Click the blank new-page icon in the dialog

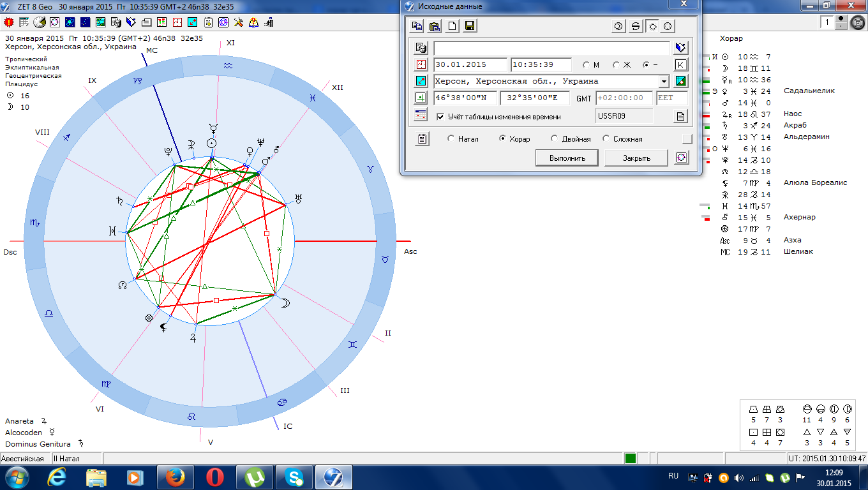click(x=452, y=26)
